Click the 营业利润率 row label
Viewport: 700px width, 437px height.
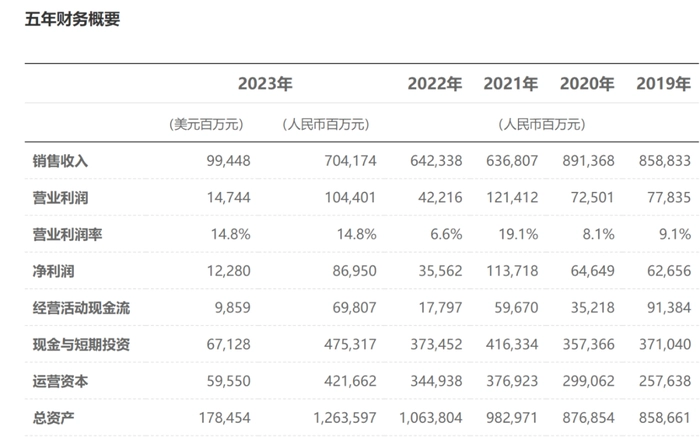[x=67, y=234]
